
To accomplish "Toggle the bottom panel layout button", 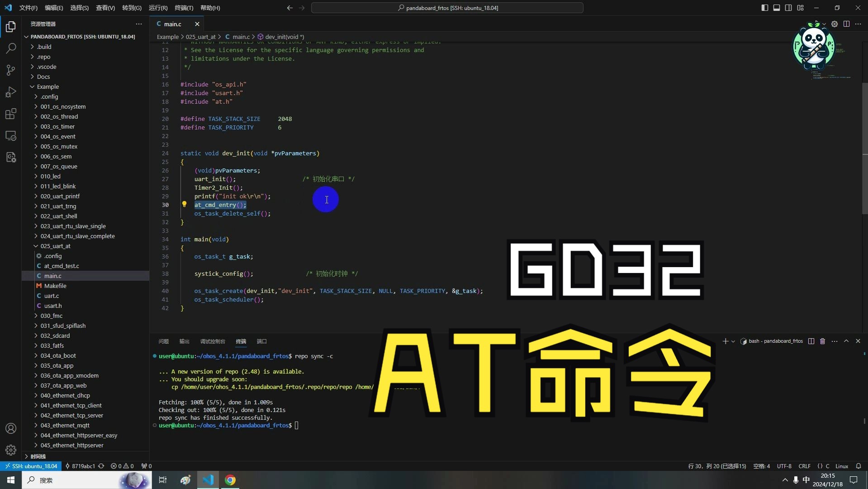I will (776, 8).
